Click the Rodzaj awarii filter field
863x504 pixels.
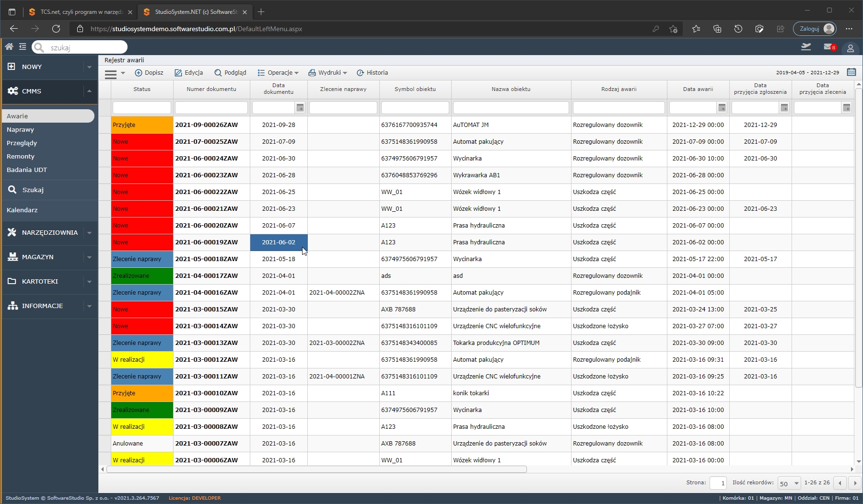[619, 107]
